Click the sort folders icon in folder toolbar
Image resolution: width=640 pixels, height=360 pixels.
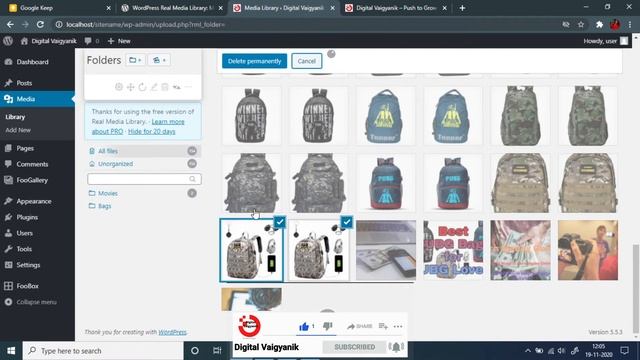(x=176, y=87)
